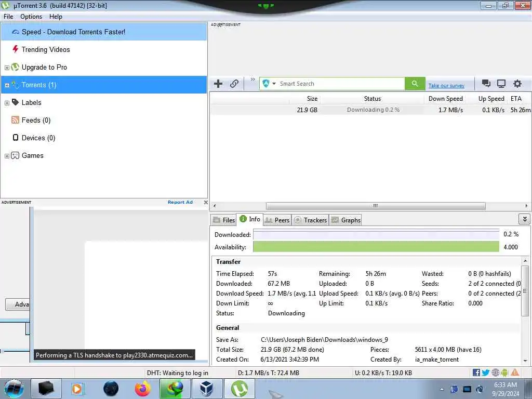Click the torrent list horizontal scrollbar thumb
Viewport: 532px width, 399px height.
point(376,206)
